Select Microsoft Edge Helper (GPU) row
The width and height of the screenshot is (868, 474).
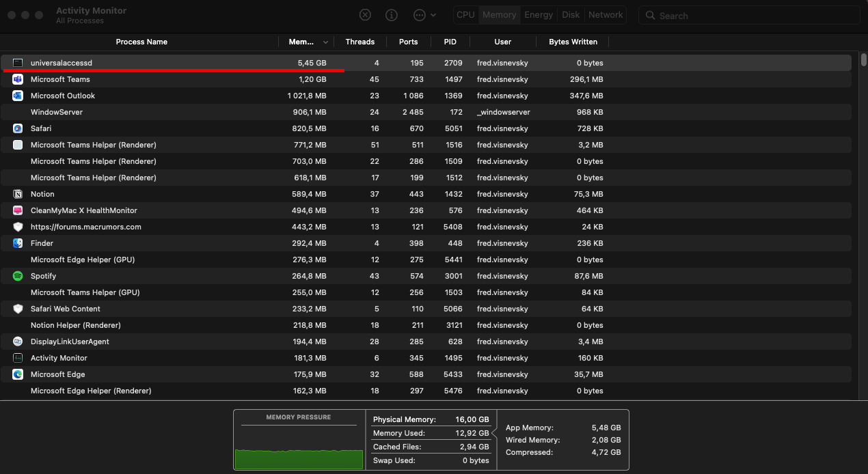[x=426, y=260]
